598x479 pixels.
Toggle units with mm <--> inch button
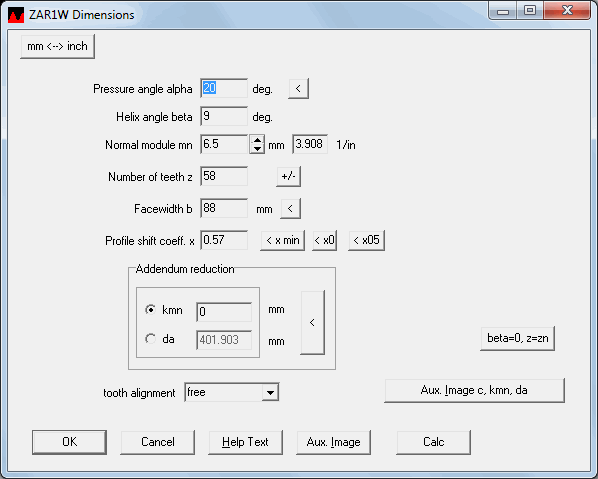point(57,47)
